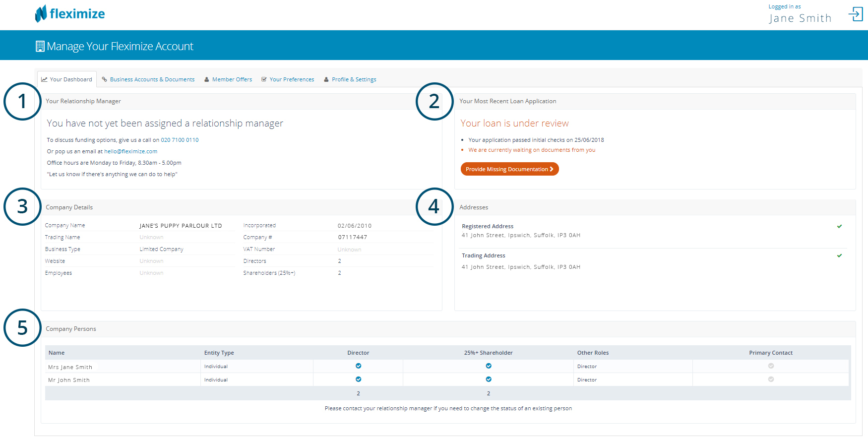Click the chart icon on Your Dashboard tab
Image resolution: width=868 pixels, height=441 pixels.
click(x=44, y=79)
